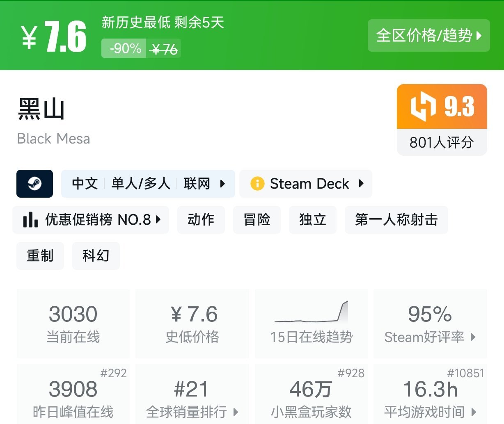Tap the 46万 小黑盒玩家数 stat card
This screenshot has width=504, height=424.
click(x=312, y=394)
